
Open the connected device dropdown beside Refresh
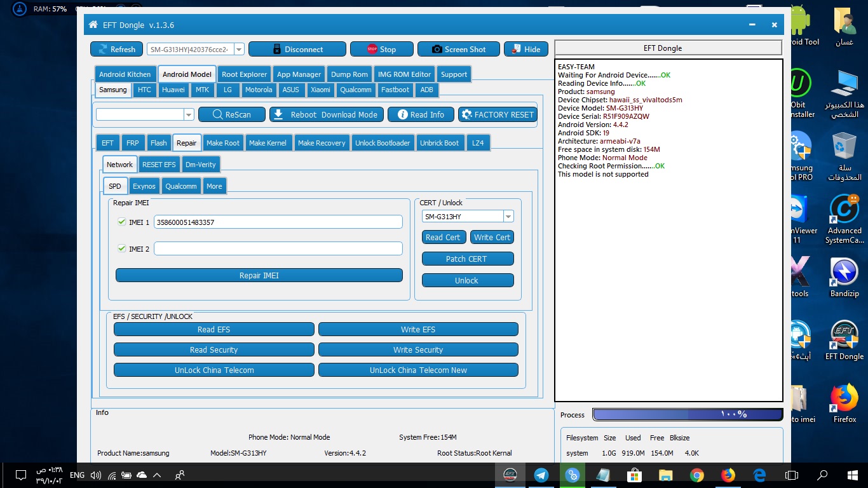pyautogui.click(x=239, y=49)
